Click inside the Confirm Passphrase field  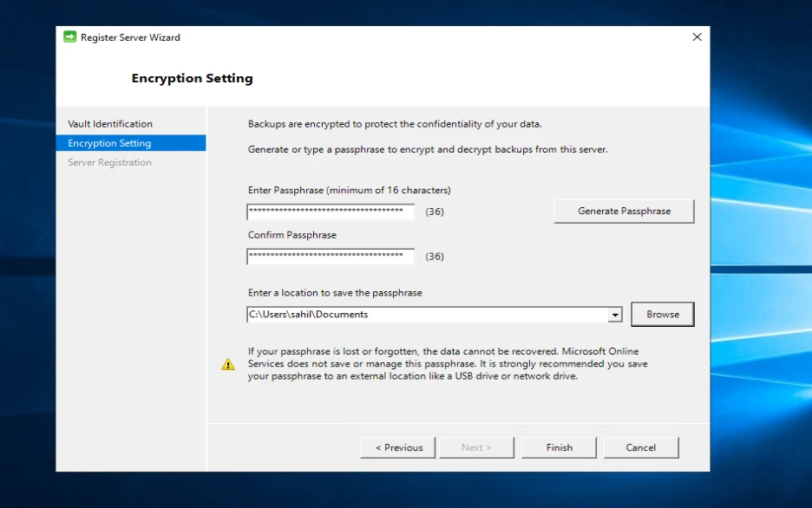coord(330,256)
